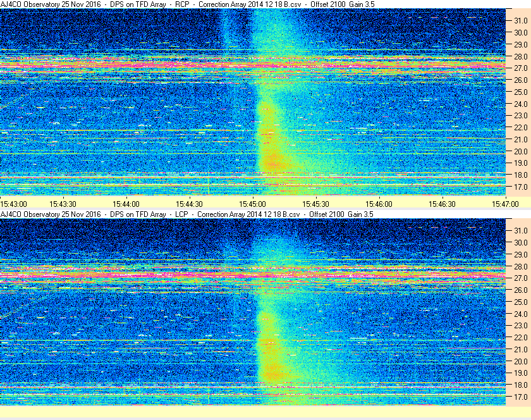Click the bright burst peak in LCP spectrogram
531x420 pixels.
coord(273,372)
